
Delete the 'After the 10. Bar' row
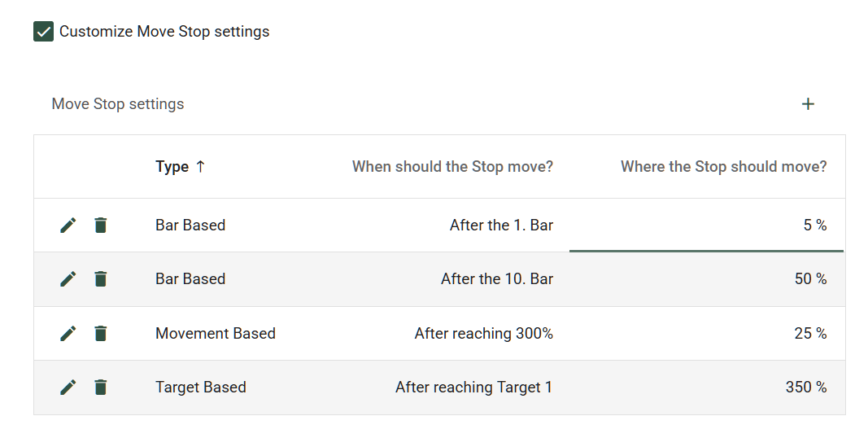pos(100,279)
